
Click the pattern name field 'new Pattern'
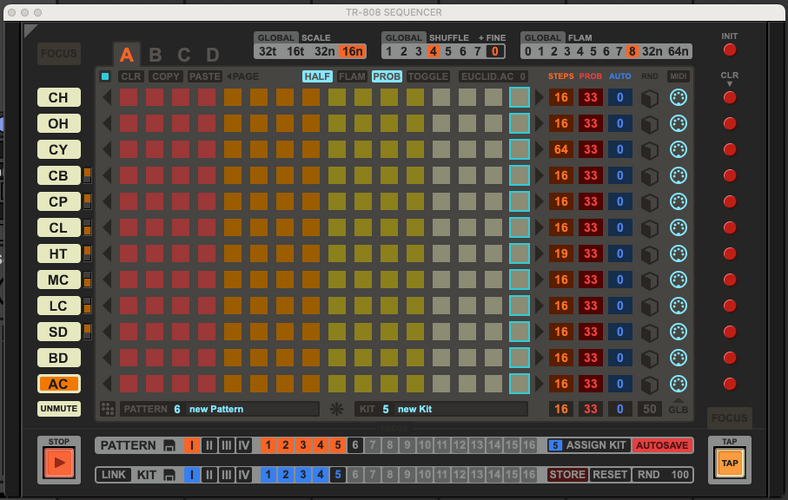pos(252,409)
